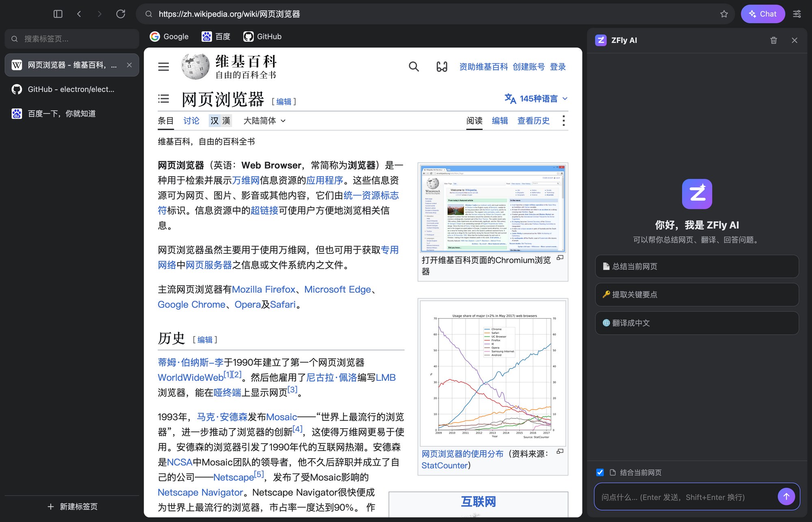The image size is (812, 522).
Task: Click the 创建账号 link
Action: (x=529, y=67)
